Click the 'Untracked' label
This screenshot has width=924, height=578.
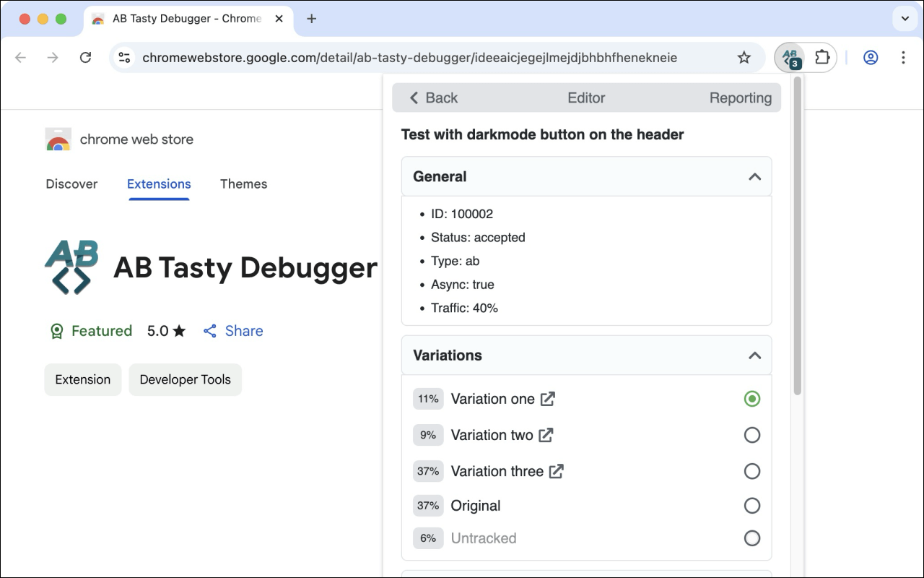pyautogui.click(x=484, y=538)
